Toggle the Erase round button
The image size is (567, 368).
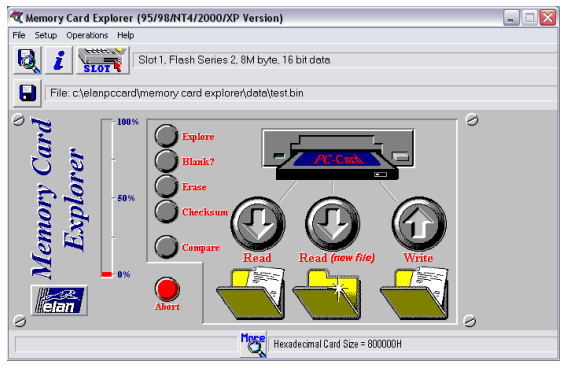pyautogui.click(x=166, y=186)
